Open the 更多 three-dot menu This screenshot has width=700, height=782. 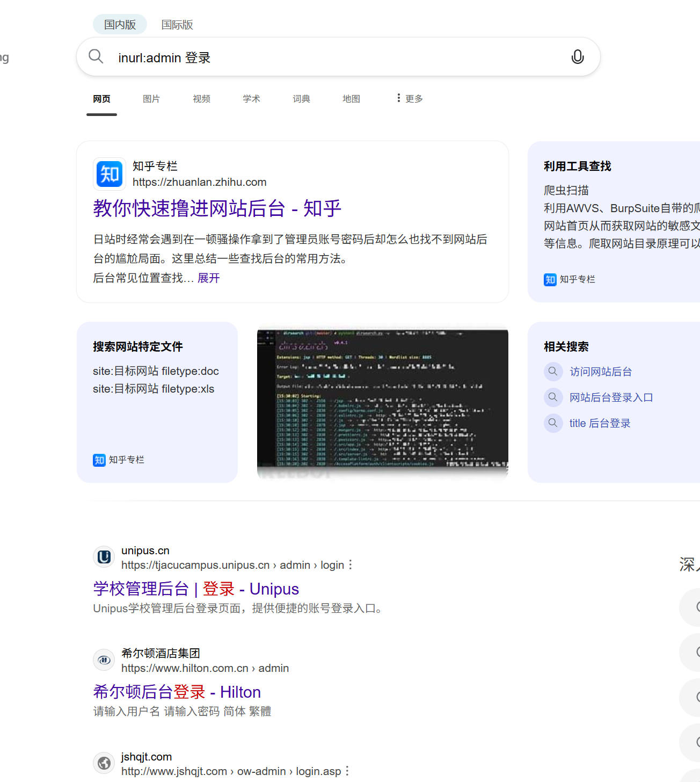pos(410,98)
